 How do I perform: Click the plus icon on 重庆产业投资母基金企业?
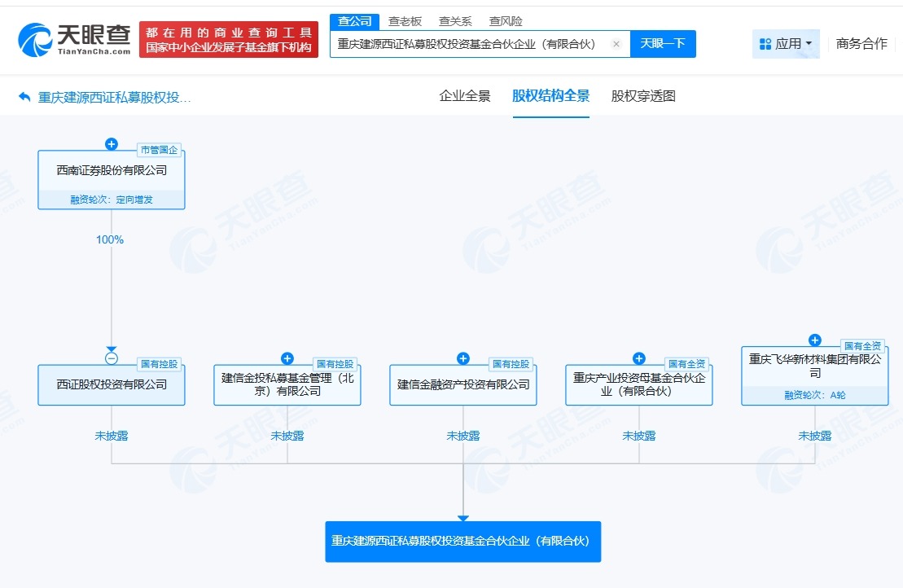coord(638,358)
